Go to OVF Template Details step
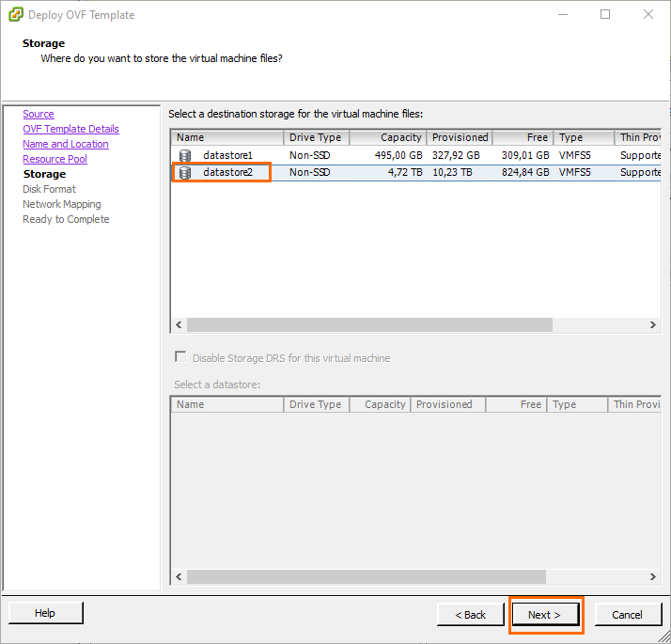 (70, 129)
